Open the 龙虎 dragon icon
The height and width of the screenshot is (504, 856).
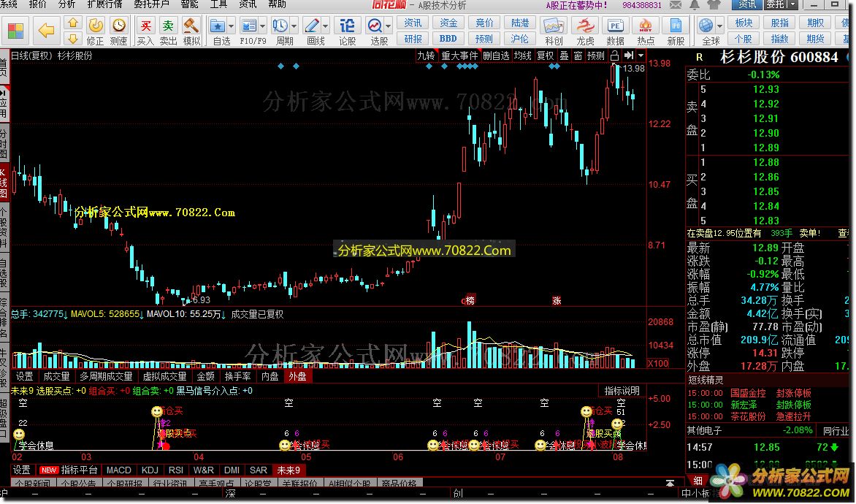tap(585, 26)
